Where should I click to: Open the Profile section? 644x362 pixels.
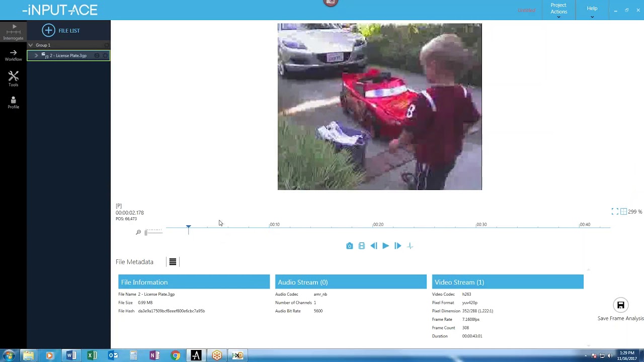(13, 103)
